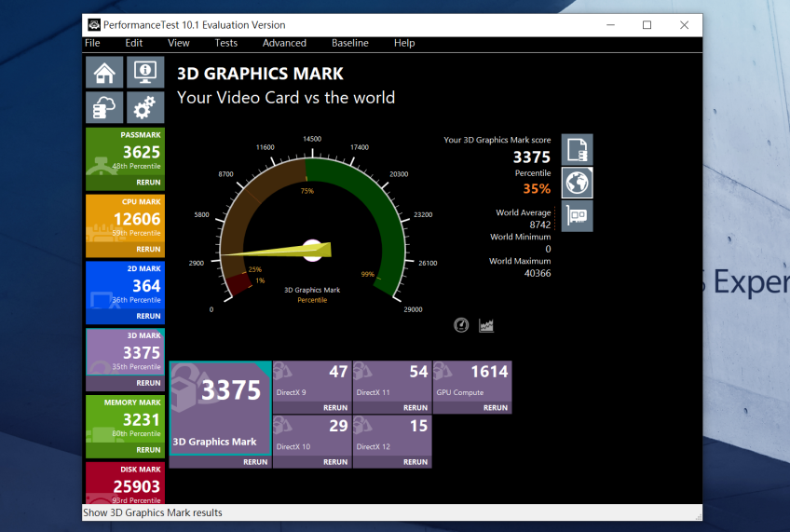Screen dimensions: 790x532
Task: Open the settings gears icon
Action: (x=145, y=107)
